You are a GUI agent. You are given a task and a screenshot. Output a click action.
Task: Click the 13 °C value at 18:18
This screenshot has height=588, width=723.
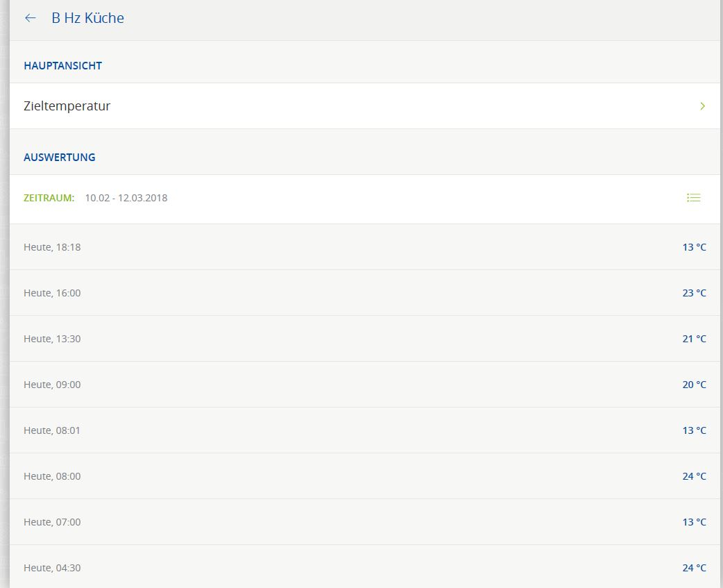click(694, 247)
